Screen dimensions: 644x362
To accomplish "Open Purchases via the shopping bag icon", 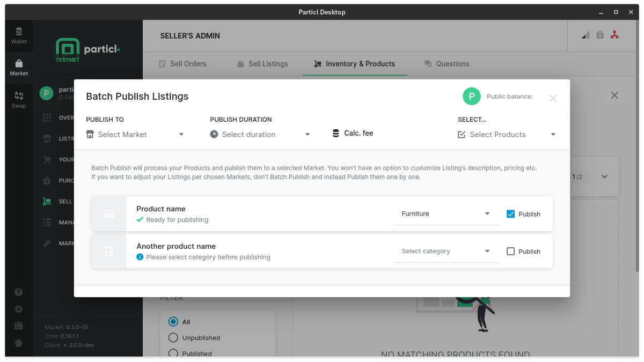I will (x=47, y=180).
